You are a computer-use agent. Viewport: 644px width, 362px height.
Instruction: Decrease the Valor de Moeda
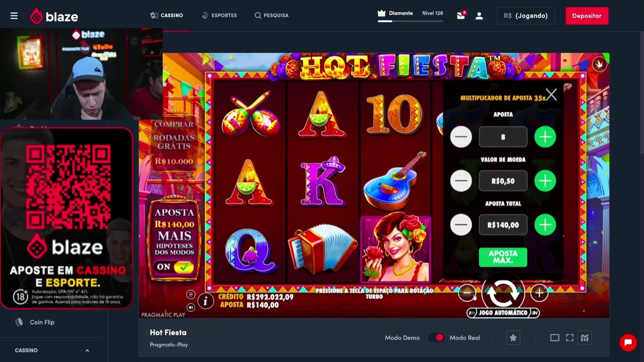coord(461,181)
